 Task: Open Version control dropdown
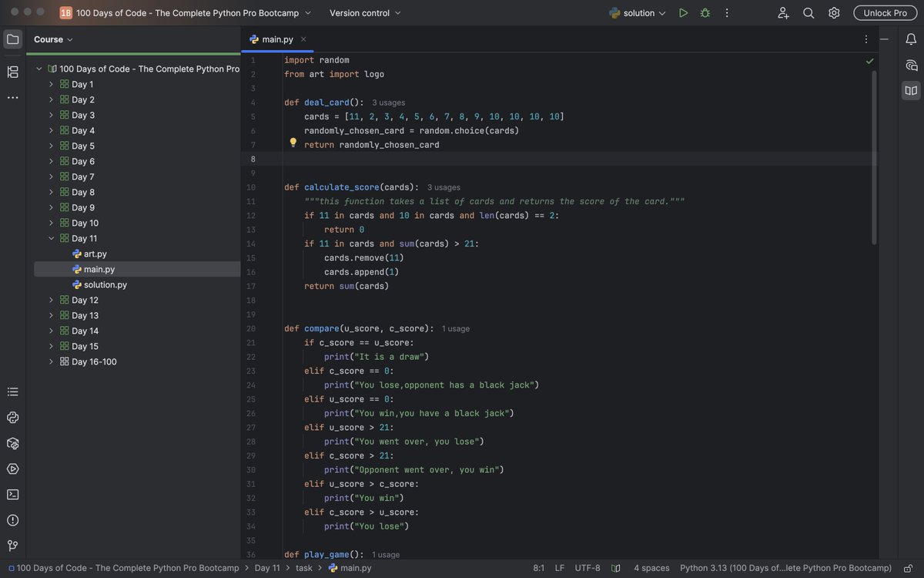(x=365, y=13)
